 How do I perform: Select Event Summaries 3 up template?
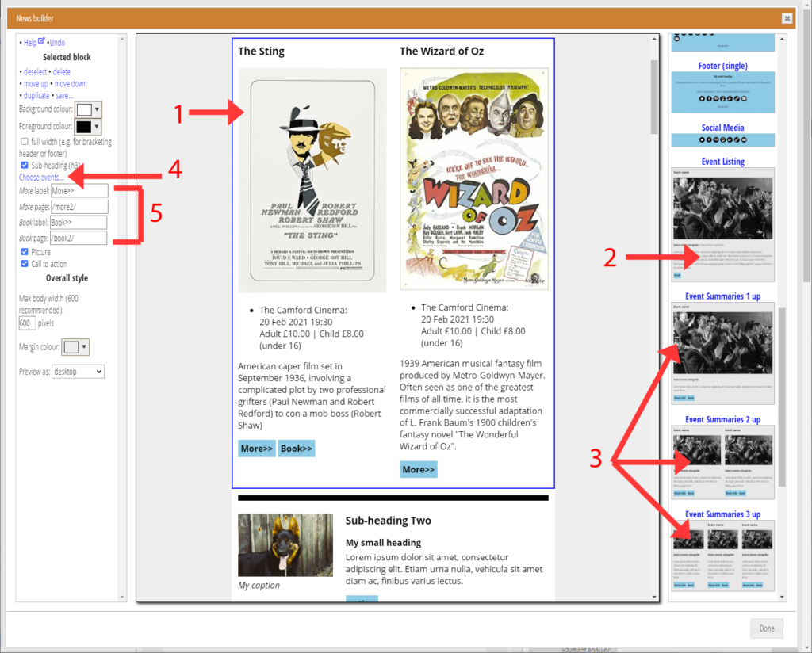(x=723, y=556)
